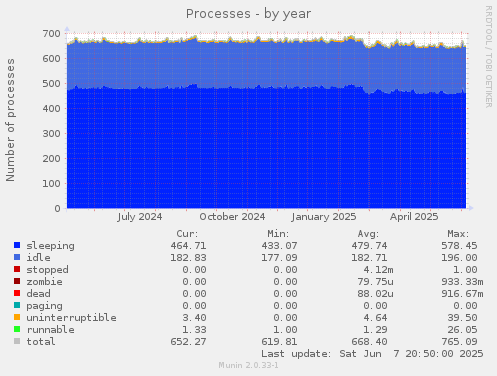Image resolution: width=497 pixels, height=376 pixels.
Task: Select the 'uninterruptible' legend label
Action: pos(72,318)
